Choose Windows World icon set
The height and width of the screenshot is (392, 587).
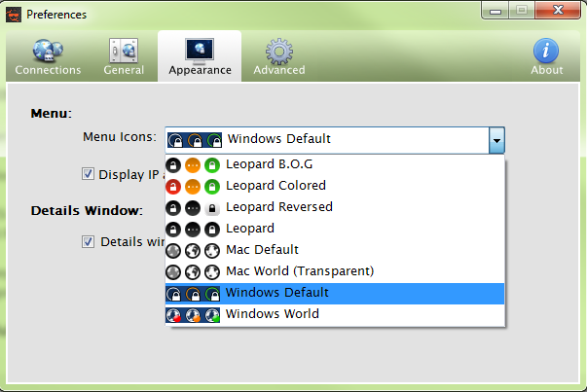335,314
